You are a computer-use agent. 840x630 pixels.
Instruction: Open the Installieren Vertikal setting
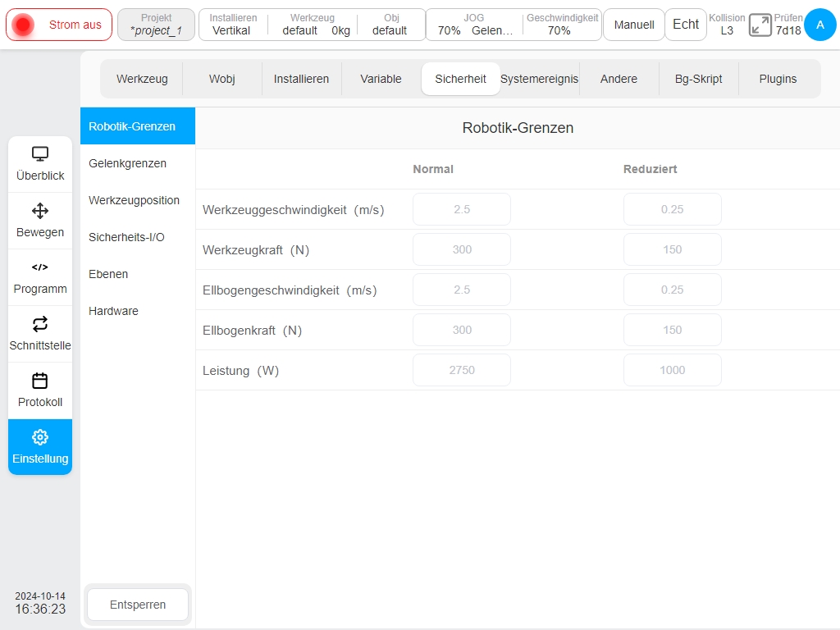click(232, 25)
